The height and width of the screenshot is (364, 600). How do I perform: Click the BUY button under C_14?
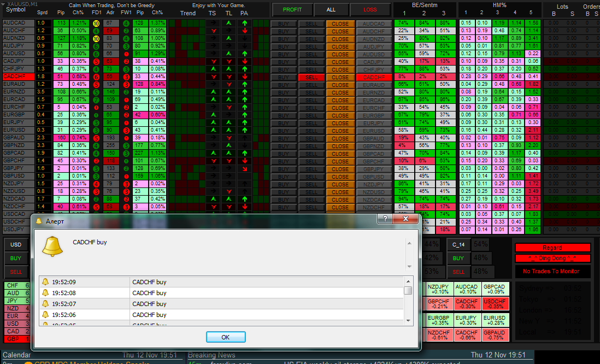tap(458, 259)
